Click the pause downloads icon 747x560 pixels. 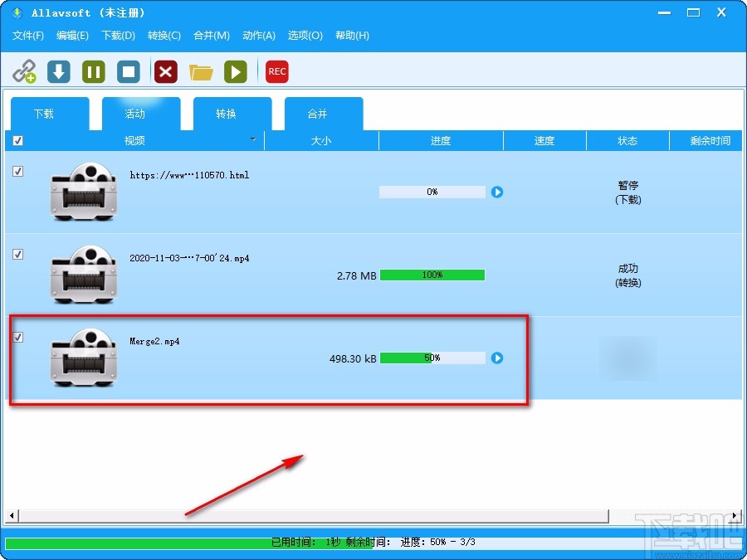[x=93, y=71]
